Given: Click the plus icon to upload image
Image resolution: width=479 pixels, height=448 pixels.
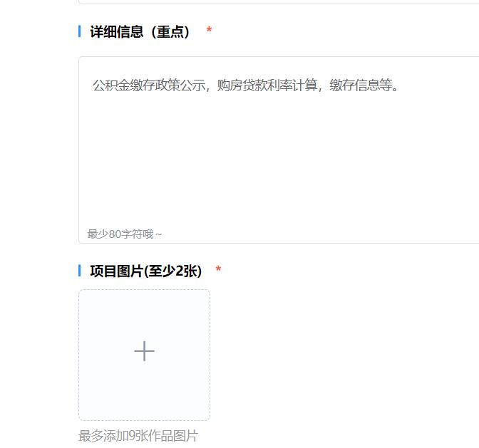Looking at the screenshot, I should point(144,351).
